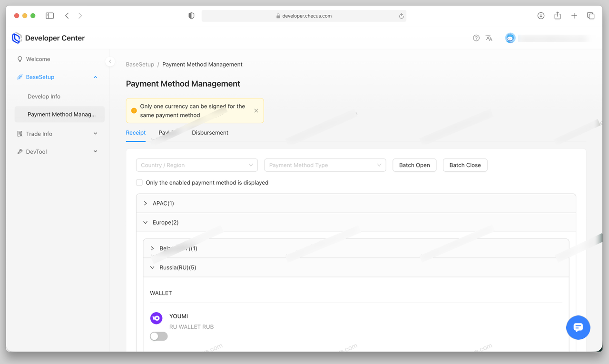Click the Safari sidebar toggle icon
This screenshot has width=609, height=364.
(49, 16)
